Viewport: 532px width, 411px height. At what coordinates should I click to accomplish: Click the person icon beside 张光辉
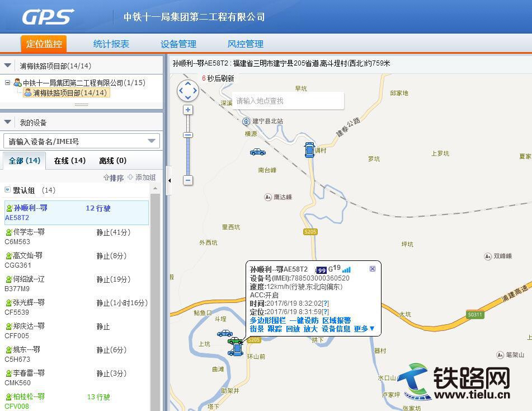click(9, 302)
